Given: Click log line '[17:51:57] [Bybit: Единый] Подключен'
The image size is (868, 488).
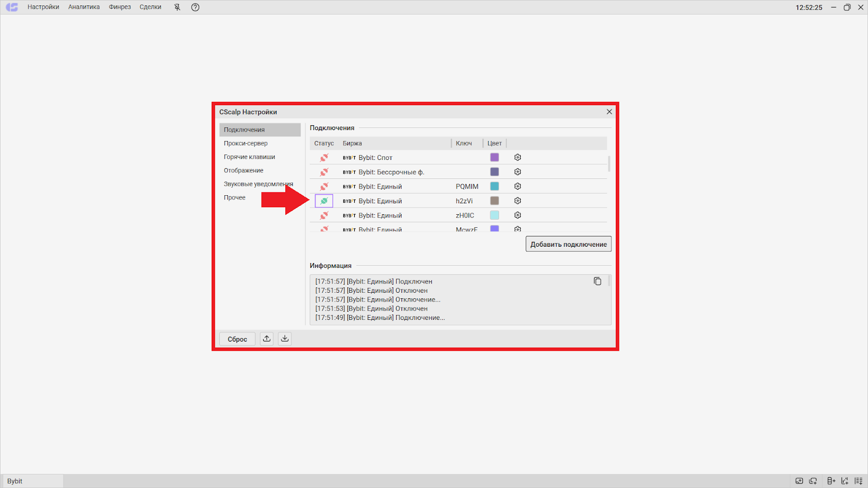Looking at the screenshot, I should 374,281.
